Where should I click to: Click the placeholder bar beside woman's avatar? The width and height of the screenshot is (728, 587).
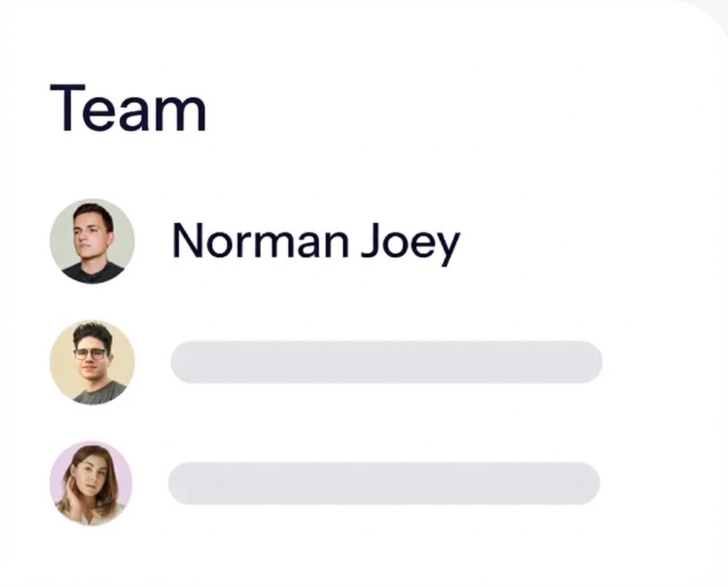click(x=384, y=483)
